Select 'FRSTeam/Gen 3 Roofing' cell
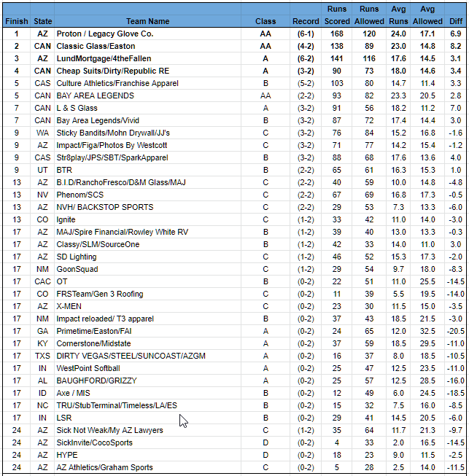This screenshot has height=476, width=469. coord(147,294)
